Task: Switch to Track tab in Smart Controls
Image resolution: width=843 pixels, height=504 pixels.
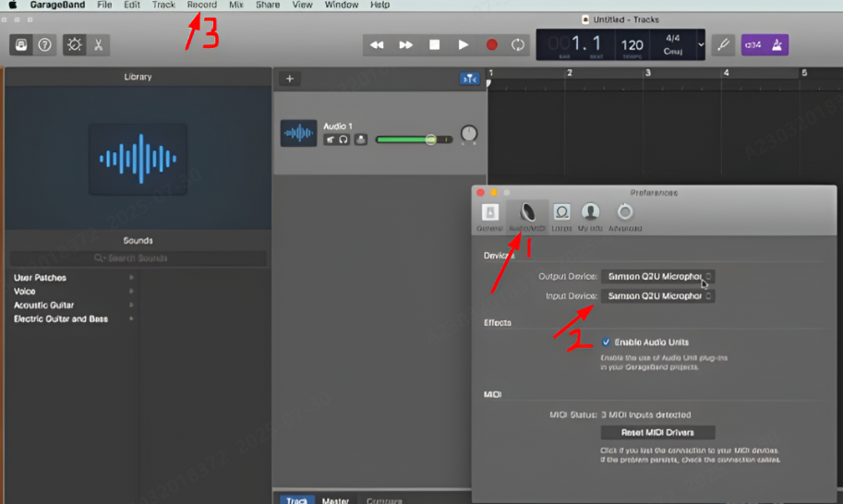Action: (296, 499)
